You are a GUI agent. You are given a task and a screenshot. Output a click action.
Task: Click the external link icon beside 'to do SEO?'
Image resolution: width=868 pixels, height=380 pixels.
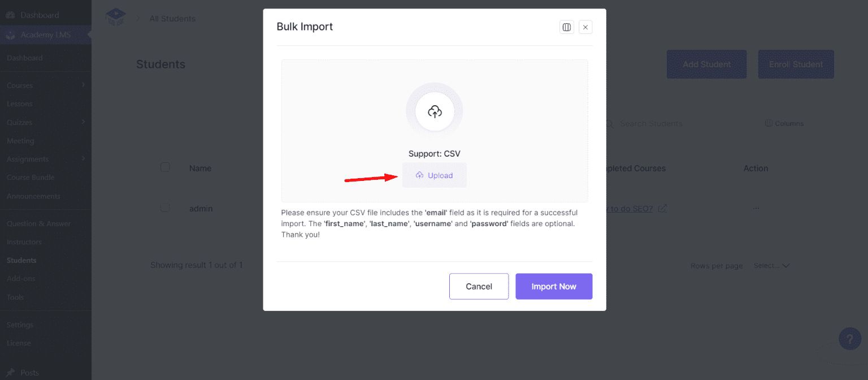click(662, 208)
